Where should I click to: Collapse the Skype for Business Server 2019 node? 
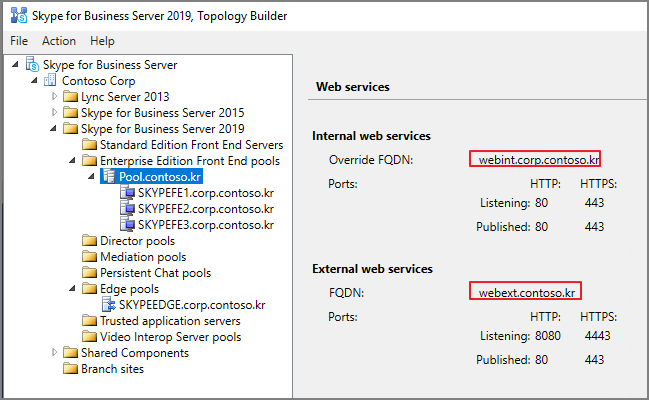54,129
